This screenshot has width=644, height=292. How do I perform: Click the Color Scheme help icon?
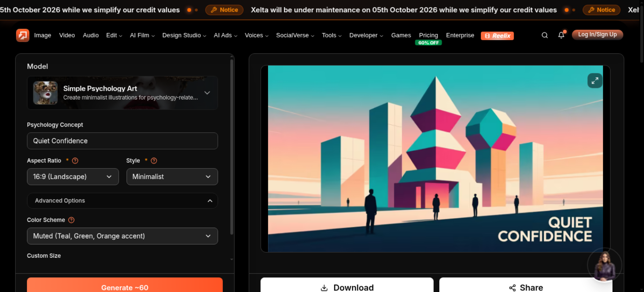point(71,220)
